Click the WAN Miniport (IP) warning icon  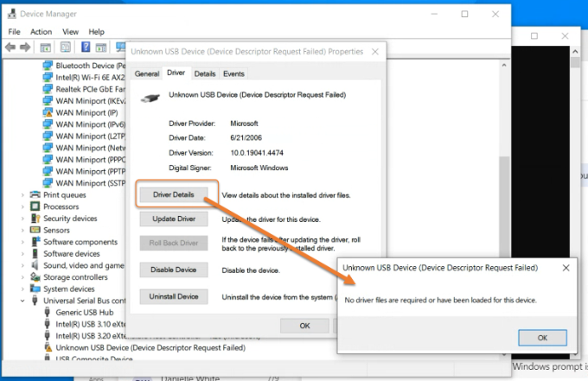click(x=48, y=112)
